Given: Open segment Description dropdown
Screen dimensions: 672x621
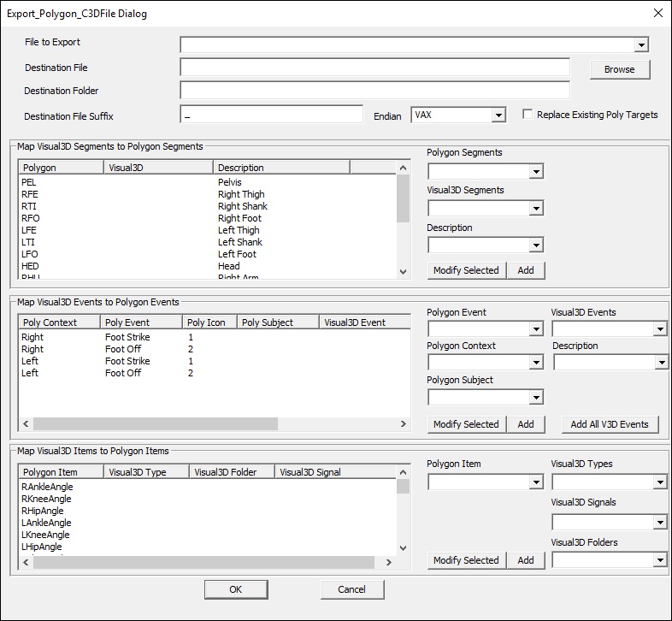Looking at the screenshot, I should 536,245.
